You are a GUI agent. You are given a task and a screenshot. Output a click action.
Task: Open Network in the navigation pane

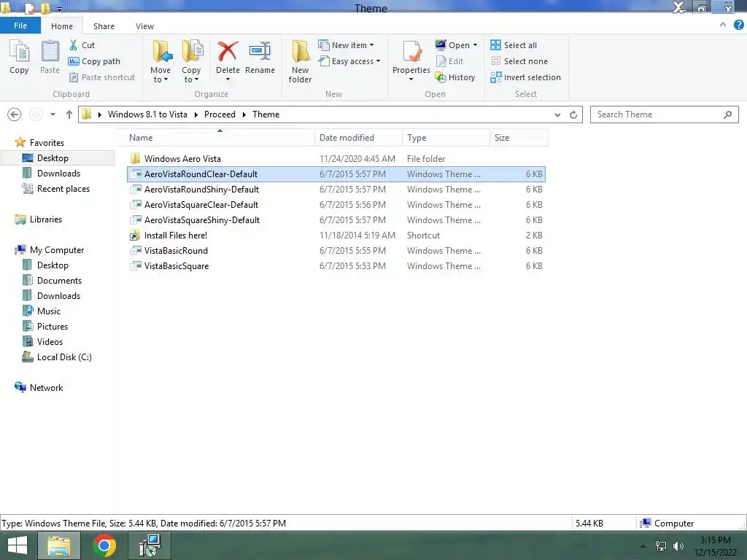tap(39, 388)
